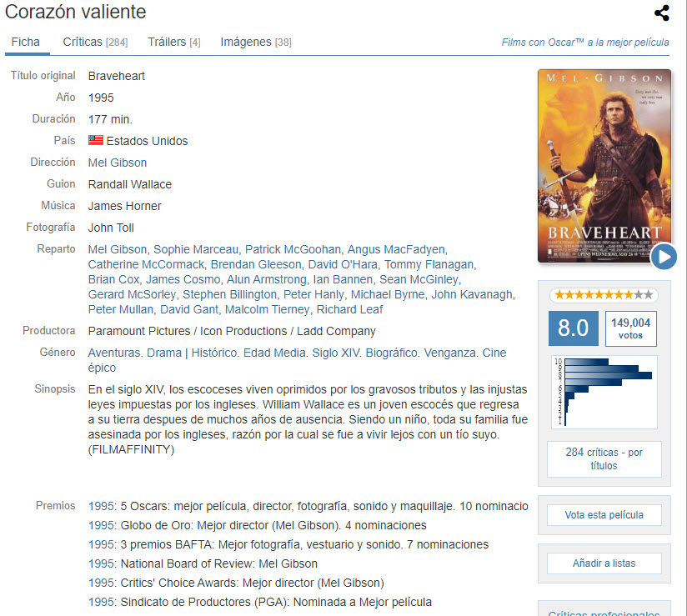The width and height of the screenshot is (687, 616).
Task: Select the Drama genre link
Action: (164, 353)
